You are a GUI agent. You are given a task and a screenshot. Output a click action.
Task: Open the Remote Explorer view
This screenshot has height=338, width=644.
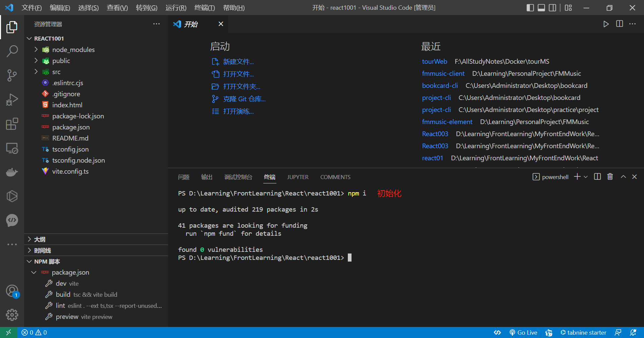12,148
